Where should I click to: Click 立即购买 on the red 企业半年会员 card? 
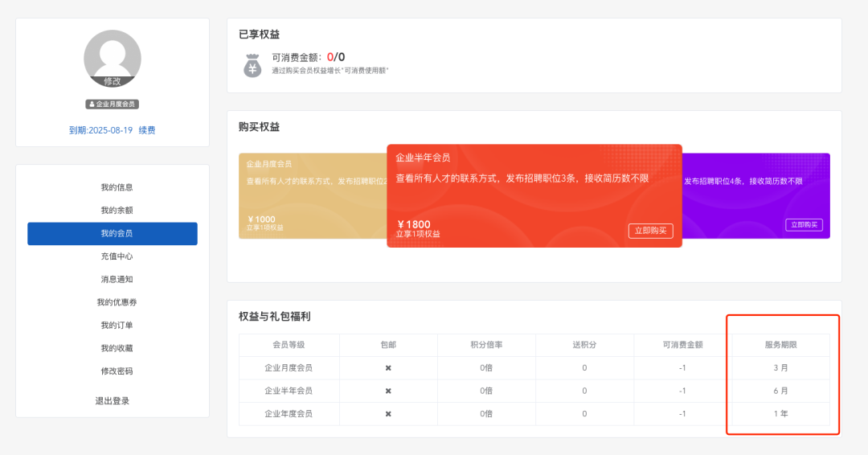click(x=650, y=231)
